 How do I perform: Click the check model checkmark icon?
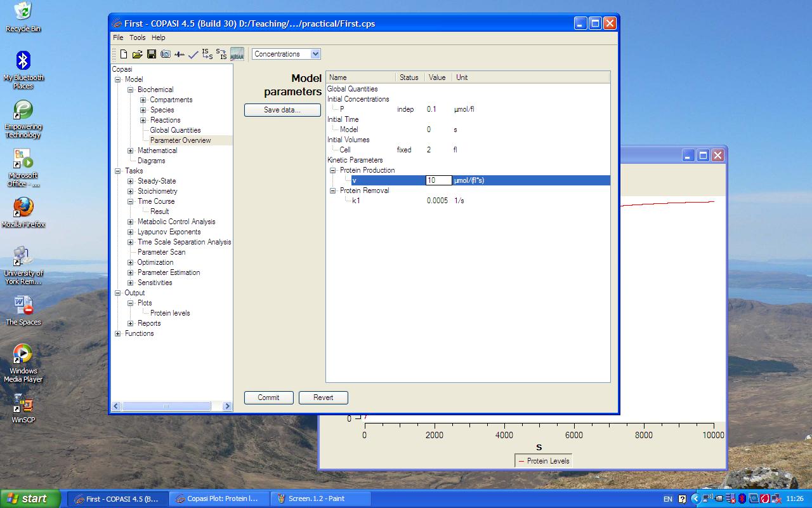click(193, 55)
